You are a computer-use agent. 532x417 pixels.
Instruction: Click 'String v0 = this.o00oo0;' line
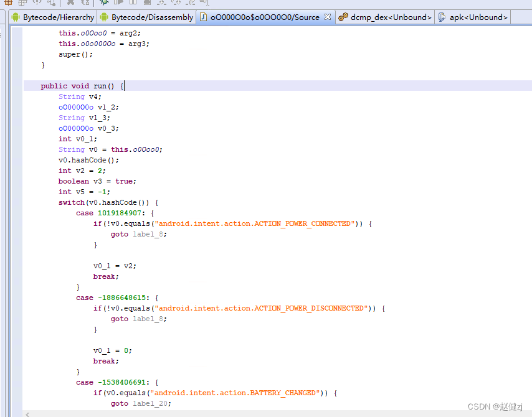pos(110,149)
